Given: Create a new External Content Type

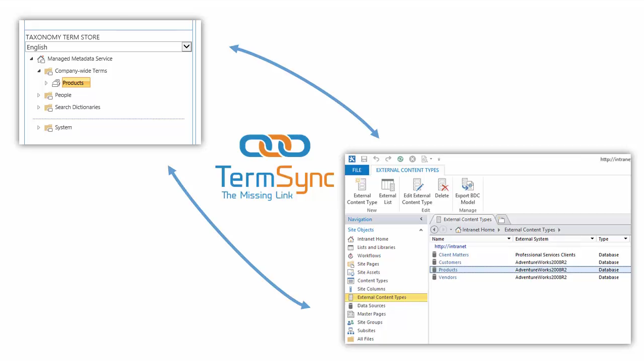Looking at the screenshot, I should tap(362, 192).
